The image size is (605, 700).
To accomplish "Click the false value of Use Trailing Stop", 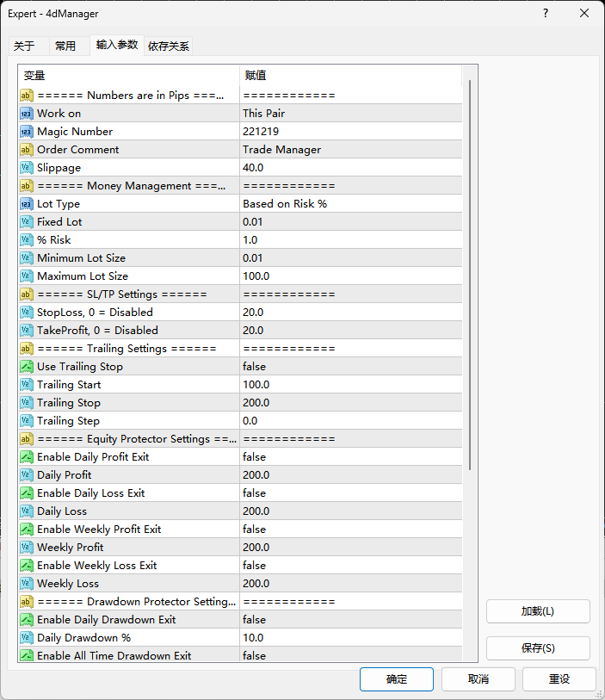I will (x=255, y=367).
